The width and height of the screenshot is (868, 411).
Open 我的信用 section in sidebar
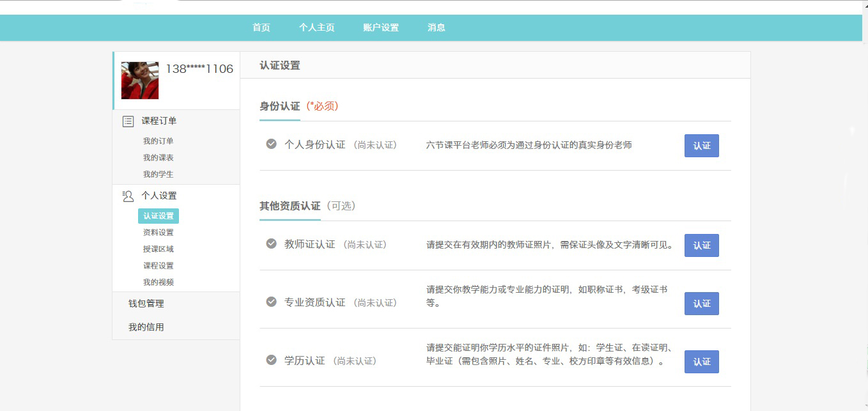click(x=146, y=327)
